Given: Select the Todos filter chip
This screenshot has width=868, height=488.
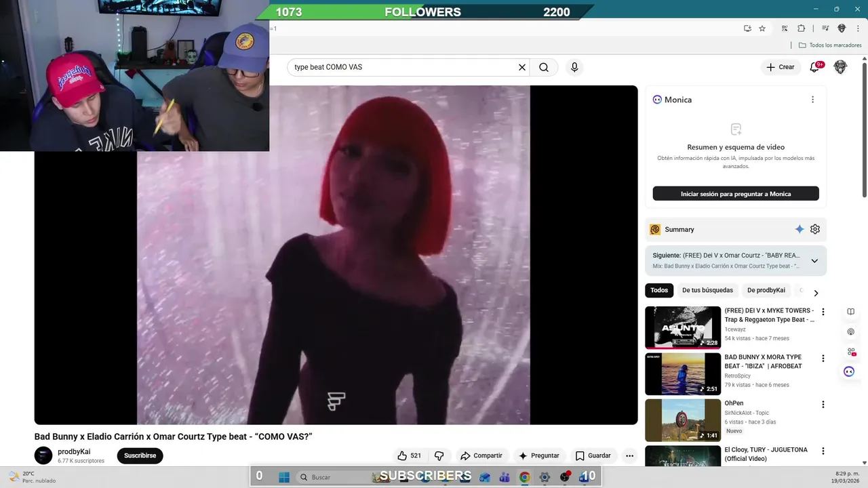Looking at the screenshot, I should [659, 290].
